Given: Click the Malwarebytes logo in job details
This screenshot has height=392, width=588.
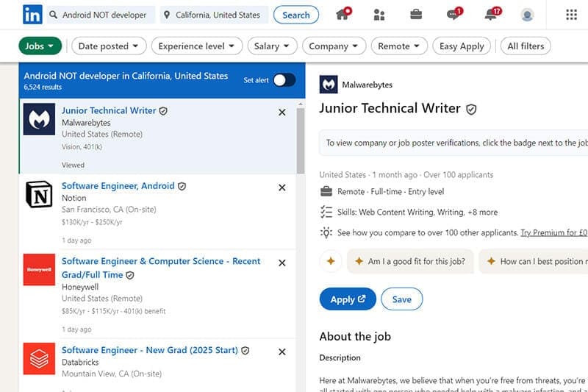Looking at the screenshot, I should click(329, 85).
